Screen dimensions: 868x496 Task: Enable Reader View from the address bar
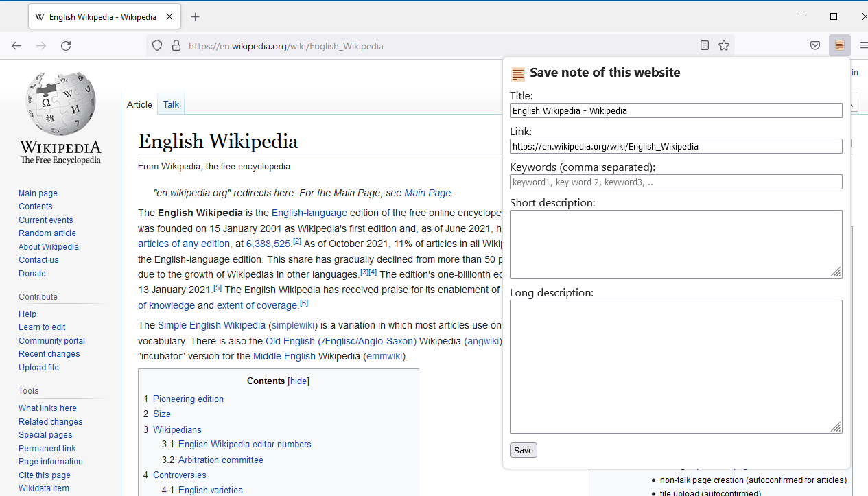(x=704, y=45)
